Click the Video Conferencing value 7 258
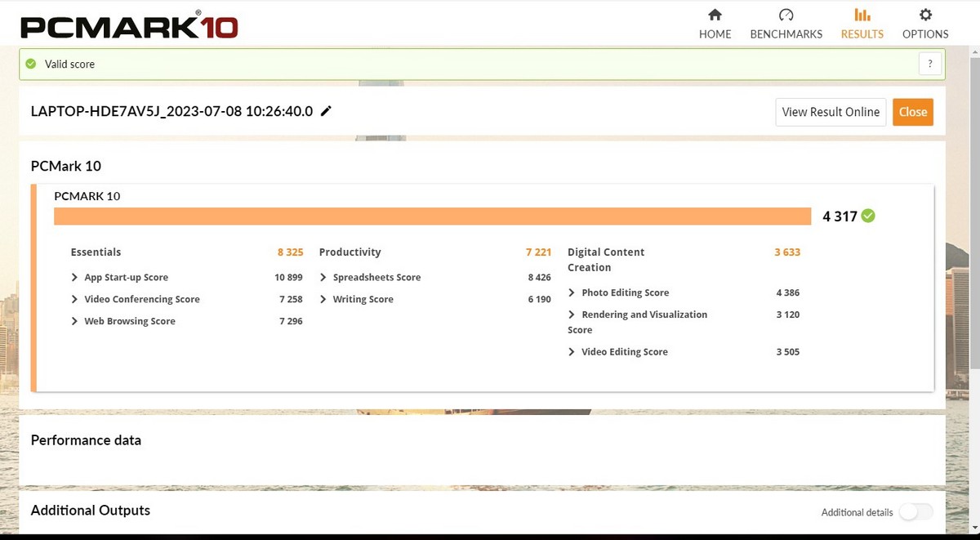This screenshot has height=540, width=980. (x=291, y=300)
